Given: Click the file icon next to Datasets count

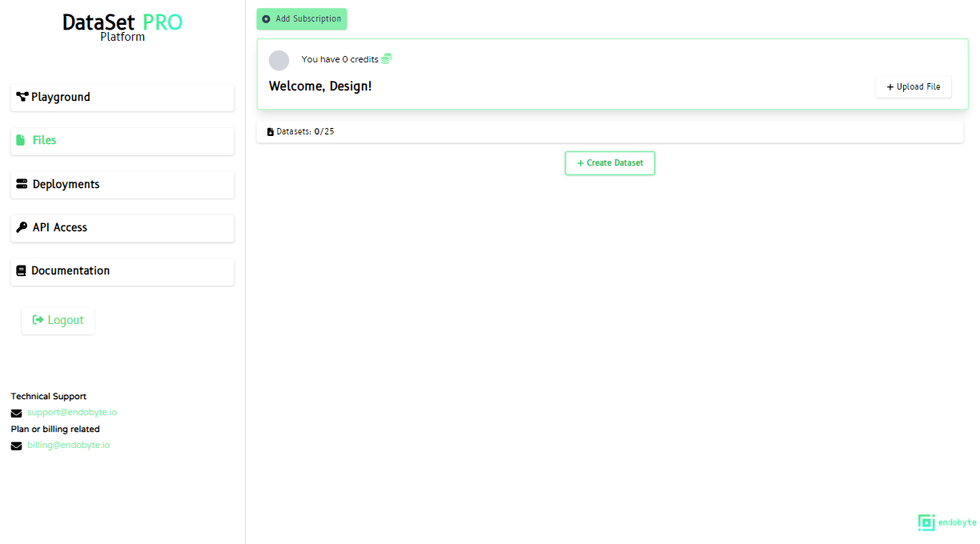Looking at the screenshot, I should pos(271,132).
